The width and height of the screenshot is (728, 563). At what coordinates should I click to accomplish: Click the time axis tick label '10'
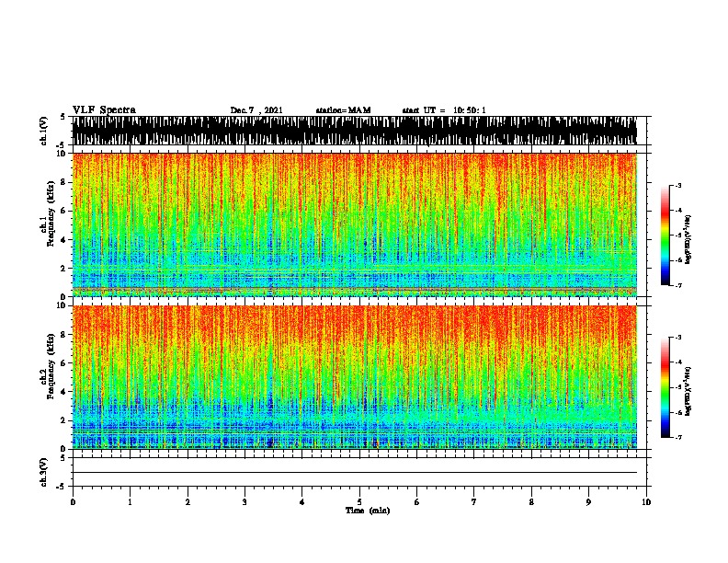[646, 501]
